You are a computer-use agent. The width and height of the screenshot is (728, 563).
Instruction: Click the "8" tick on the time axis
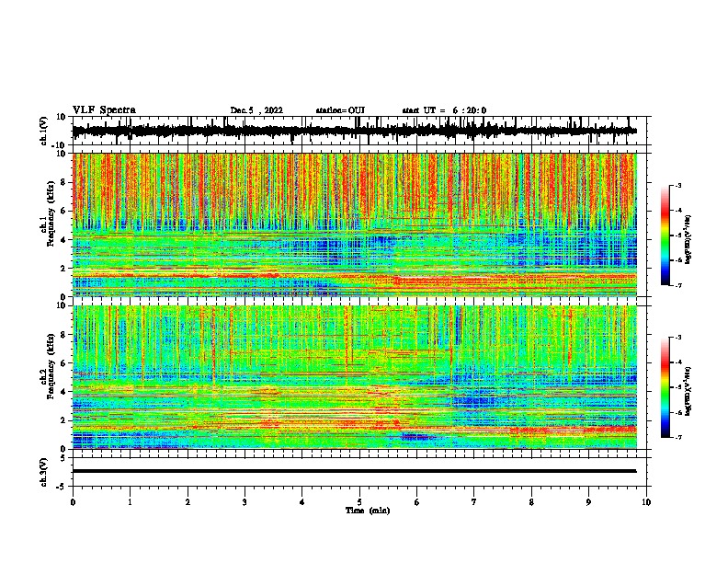coord(531,502)
